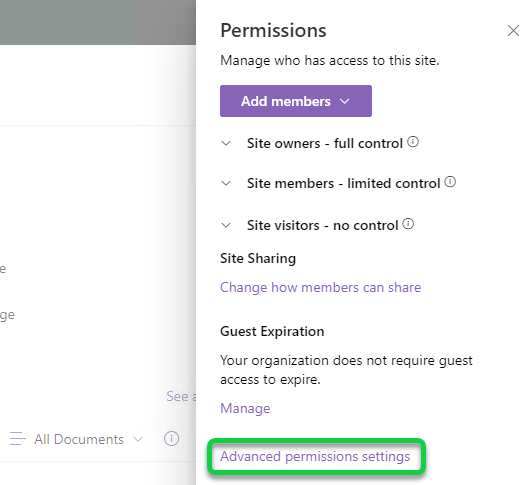
Task: Show info for Site members limited control
Action: pos(450,182)
